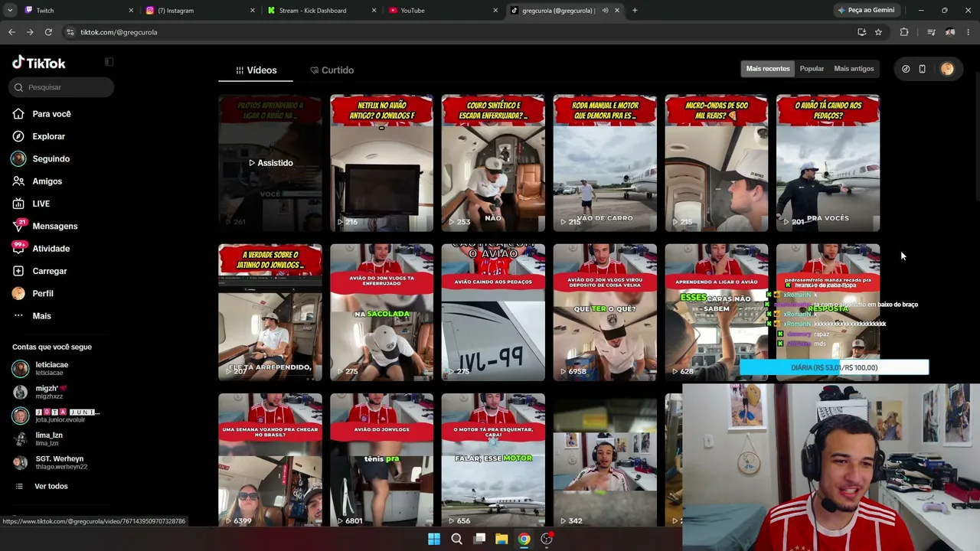
Task: Open Perfil from the sidebar
Action: tap(42, 294)
